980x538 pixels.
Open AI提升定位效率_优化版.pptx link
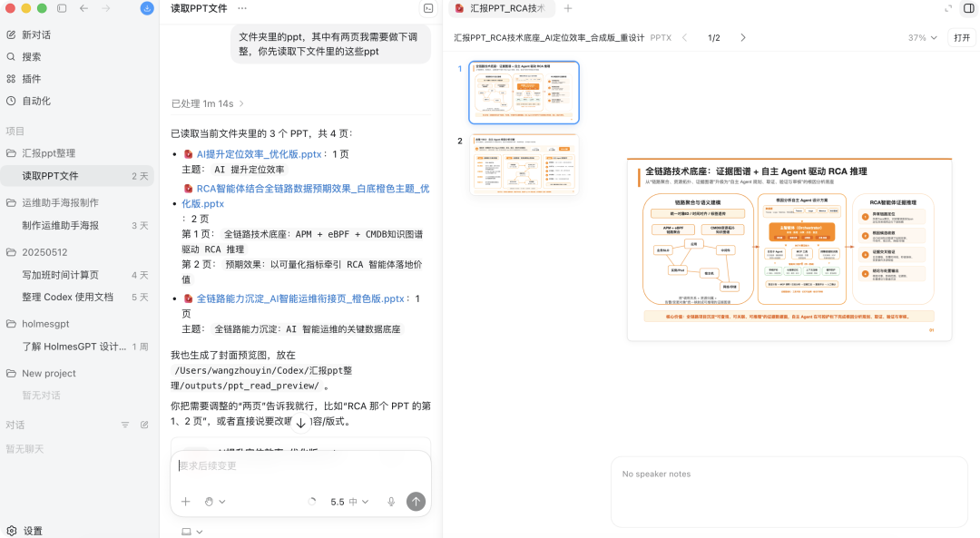click(259, 153)
